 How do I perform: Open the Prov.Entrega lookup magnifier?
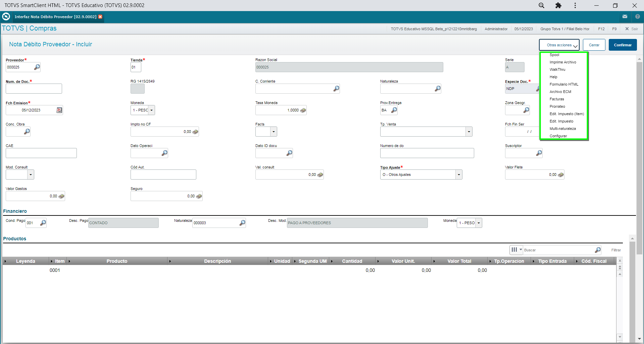[394, 110]
